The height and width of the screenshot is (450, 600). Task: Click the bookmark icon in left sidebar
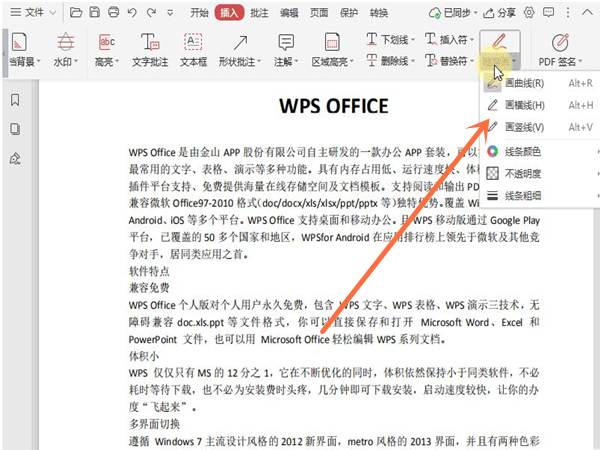15,100
